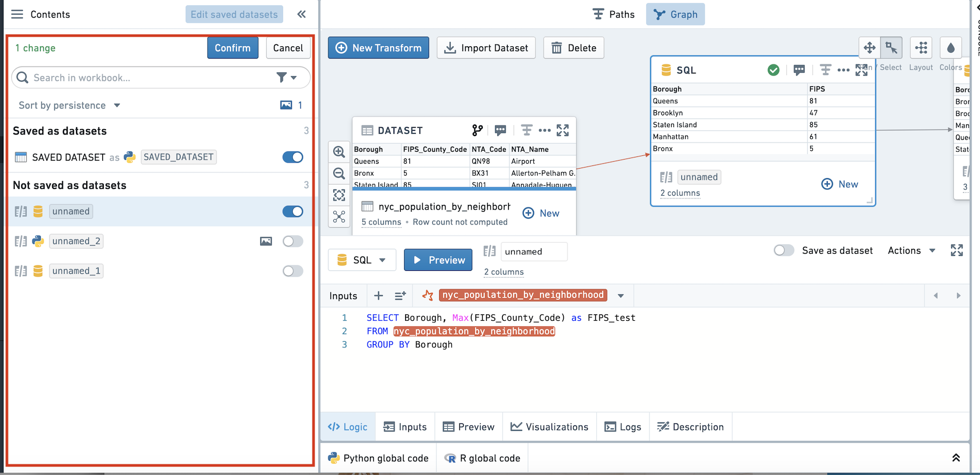Open comments on the SQL node

coord(799,70)
